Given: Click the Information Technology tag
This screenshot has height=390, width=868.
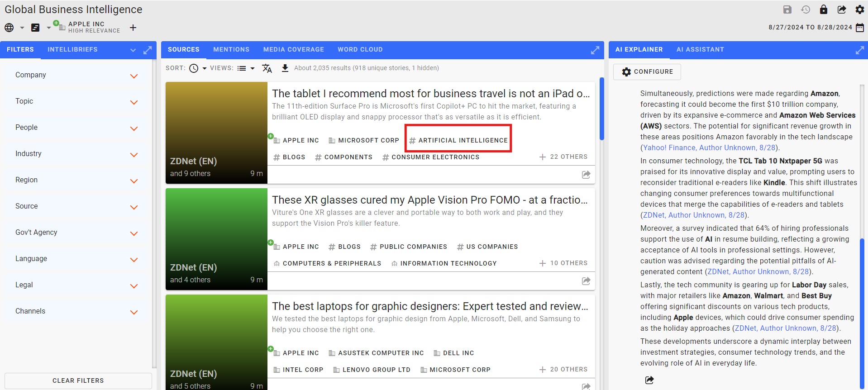Looking at the screenshot, I should point(444,263).
